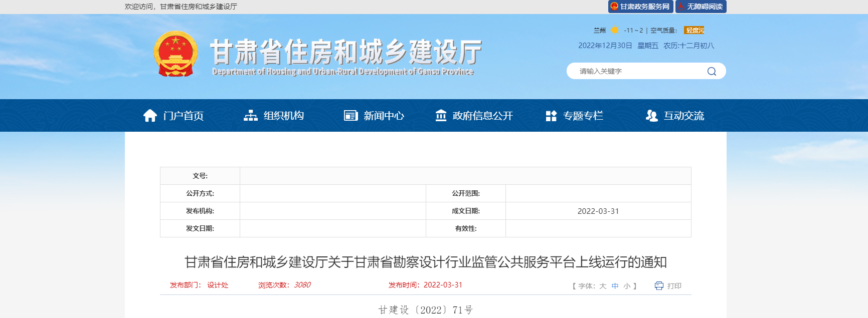Focus the 请输入关键字 search field
Image resolution: width=868 pixels, height=318 pixels.
click(x=637, y=71)
